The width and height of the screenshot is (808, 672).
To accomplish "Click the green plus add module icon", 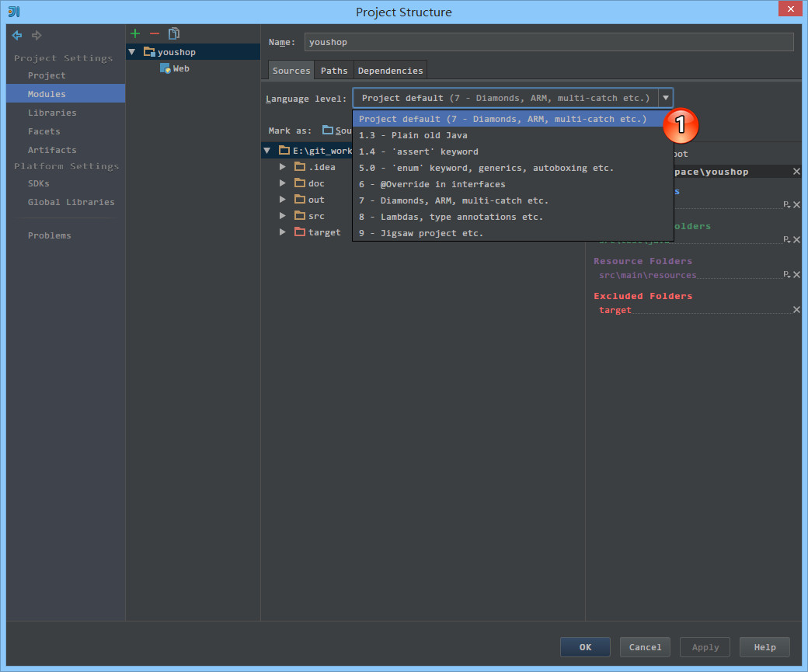I will (135, 33).
